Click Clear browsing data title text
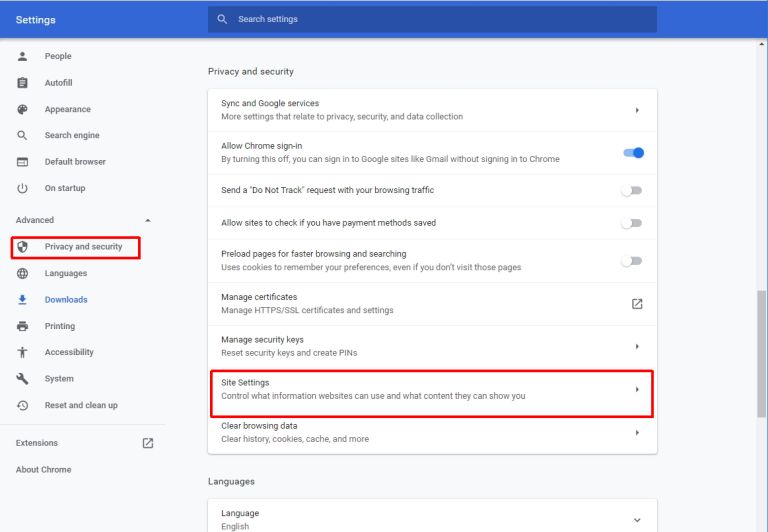Image resolution: width=768 pixels, height=532 pixels. coord(259,426)
